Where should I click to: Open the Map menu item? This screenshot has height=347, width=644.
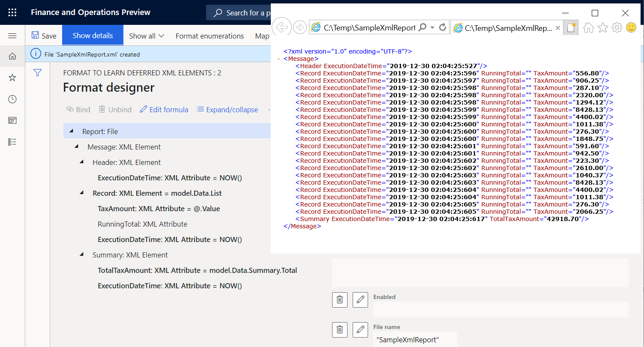click(x=262, y=36)
